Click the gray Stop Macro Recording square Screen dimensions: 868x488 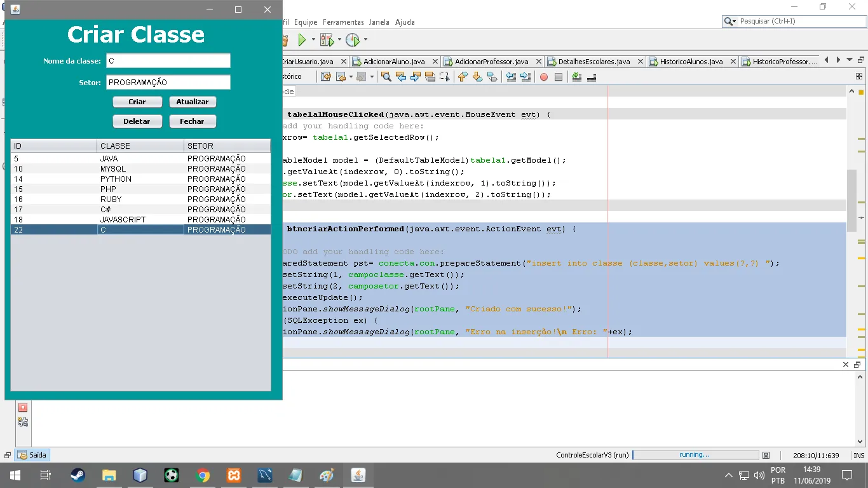click(x=559, y=77)
